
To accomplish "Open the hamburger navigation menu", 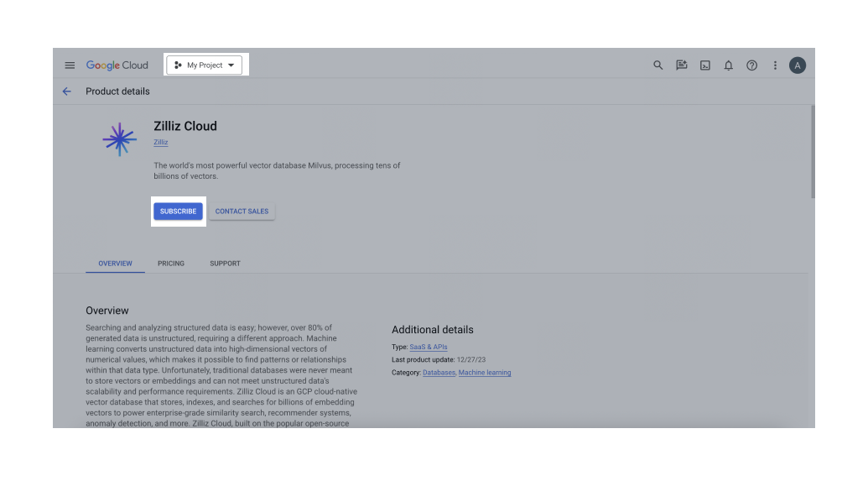I will pyautogui.click(x=70, y=65).
